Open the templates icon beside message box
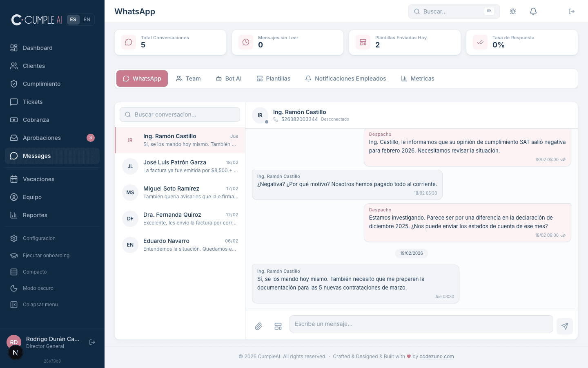Image resolution: width=588 pixels, height=368 pixels. click(x=278, y=326)
